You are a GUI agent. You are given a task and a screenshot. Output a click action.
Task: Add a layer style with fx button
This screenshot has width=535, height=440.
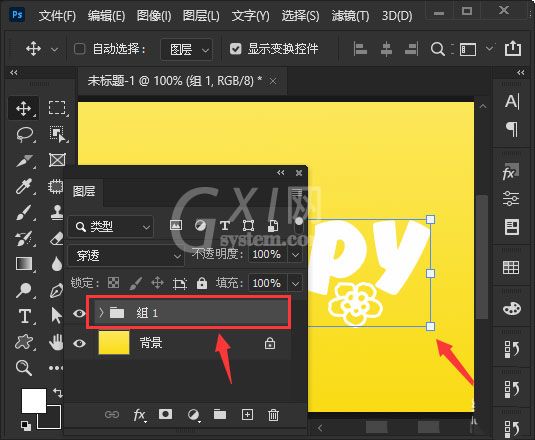coord(139,415)
